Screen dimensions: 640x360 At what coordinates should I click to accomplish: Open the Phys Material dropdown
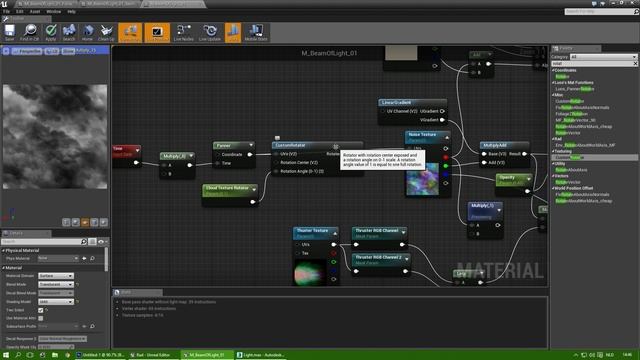[58, 258]
